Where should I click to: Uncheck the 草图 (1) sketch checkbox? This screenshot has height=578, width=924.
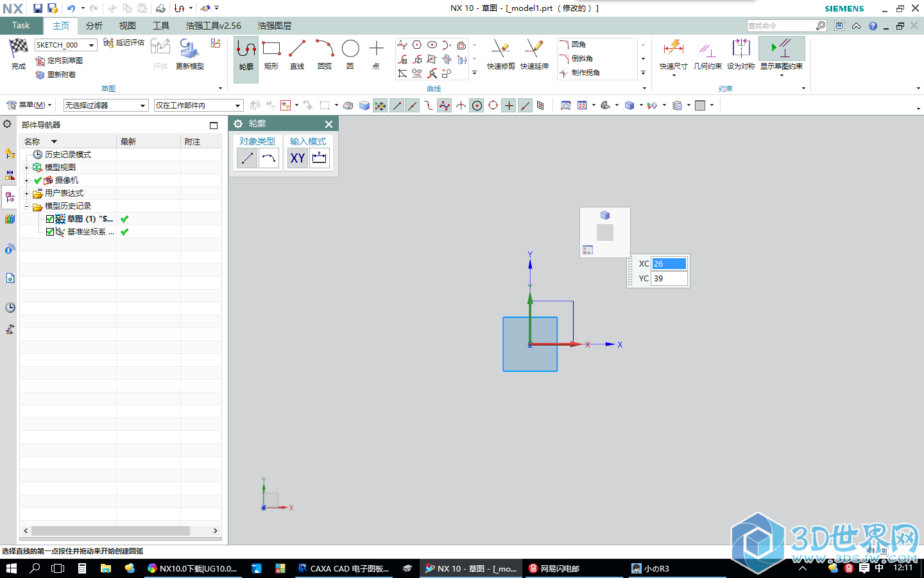(x=50, y=219)
